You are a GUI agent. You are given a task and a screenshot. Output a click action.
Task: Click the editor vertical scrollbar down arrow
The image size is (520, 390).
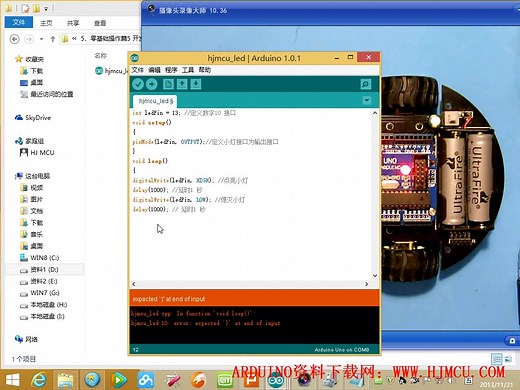[375, 276]
